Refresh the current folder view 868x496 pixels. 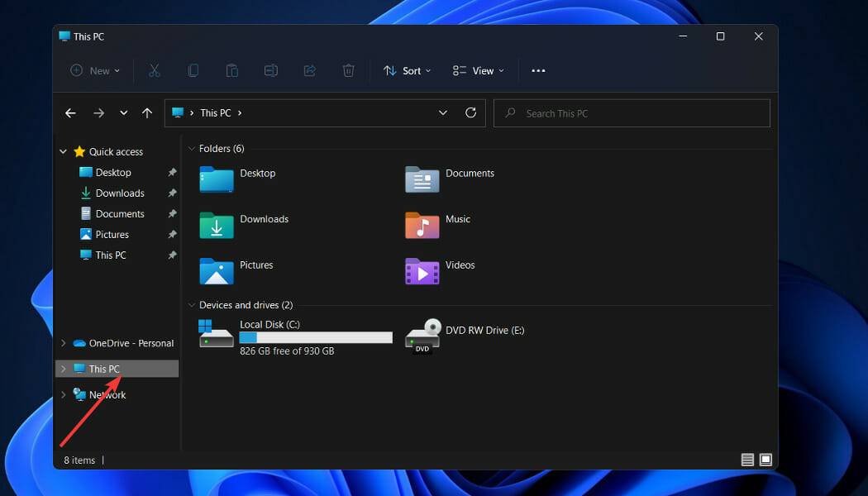[471, 113]
